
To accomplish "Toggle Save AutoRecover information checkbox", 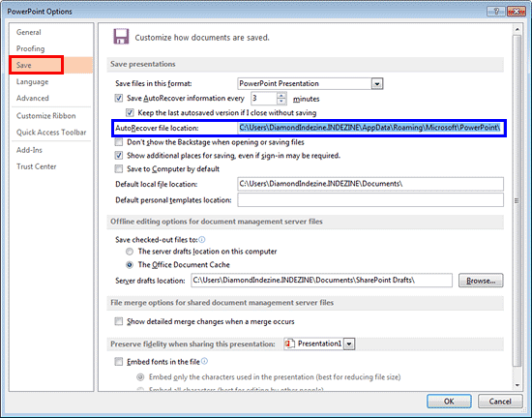I will point(118,98).
